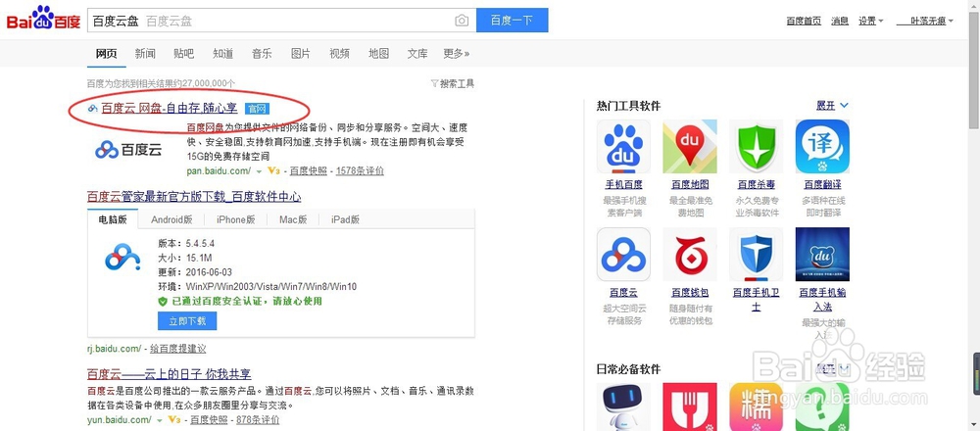Click the 百度首页 link
This screenshot has height=431, width=980.
[804, 21]
